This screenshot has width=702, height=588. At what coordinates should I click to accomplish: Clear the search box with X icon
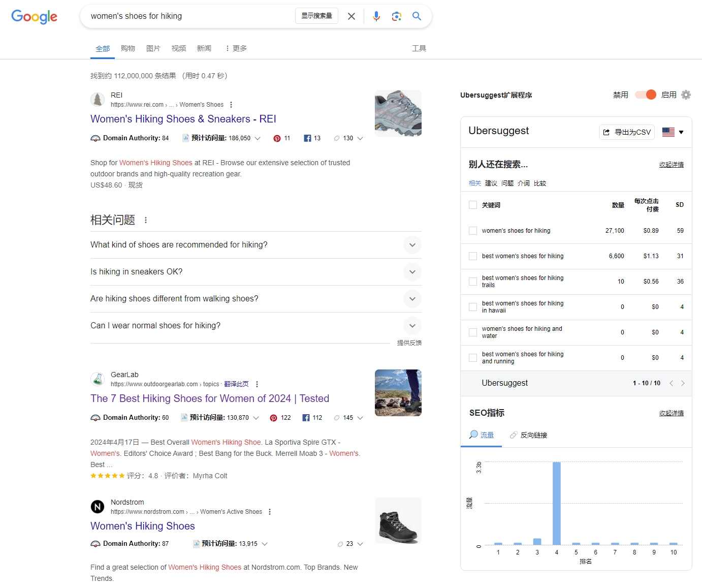[352, 16]
